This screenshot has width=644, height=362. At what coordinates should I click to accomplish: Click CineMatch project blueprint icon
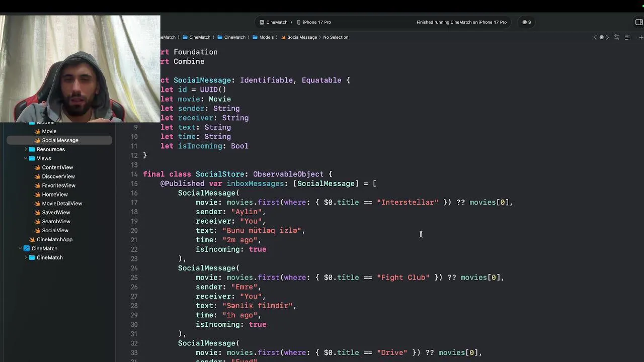click(27, 248)
